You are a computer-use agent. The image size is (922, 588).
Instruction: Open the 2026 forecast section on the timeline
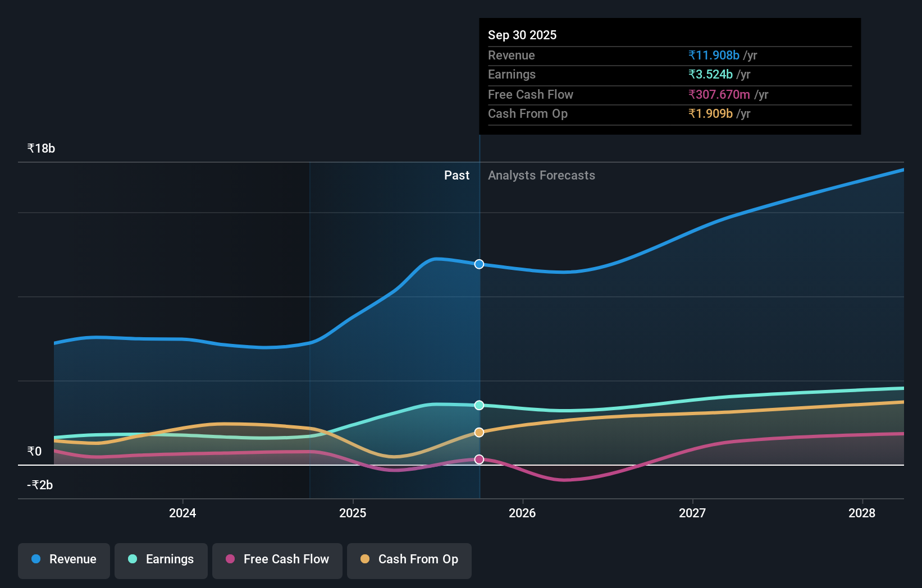522,513
